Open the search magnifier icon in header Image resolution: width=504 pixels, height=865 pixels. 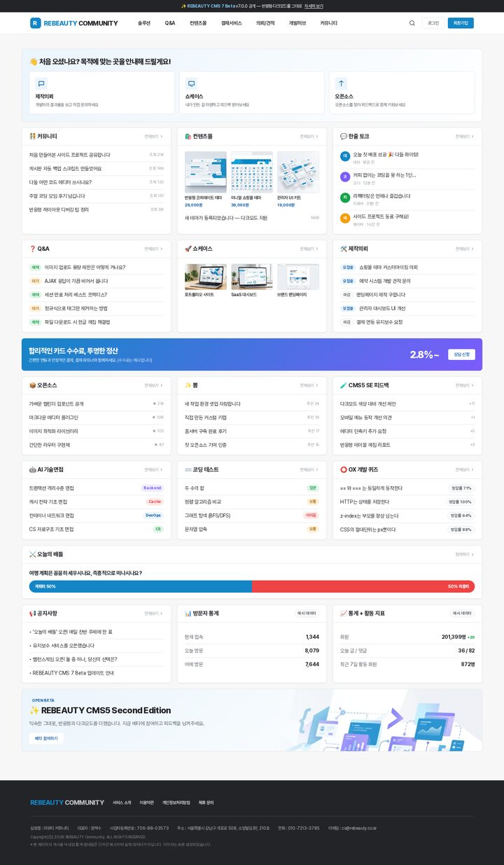click(412, 23)
